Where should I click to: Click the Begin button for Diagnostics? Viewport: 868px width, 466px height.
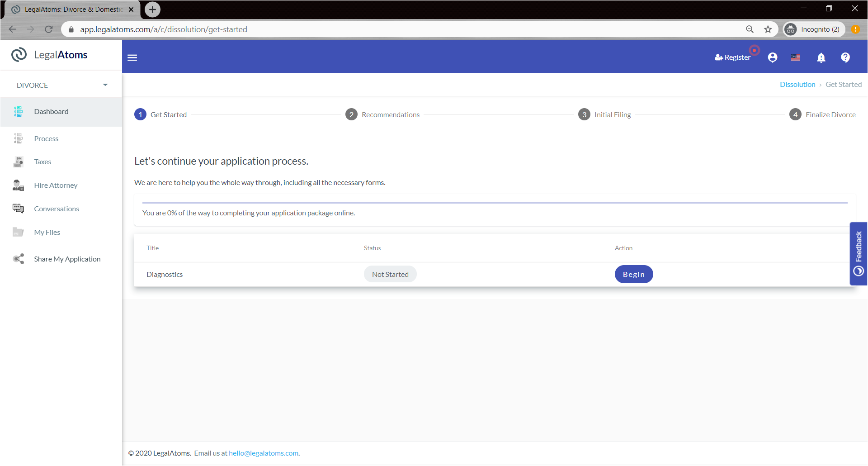(634, 274)
